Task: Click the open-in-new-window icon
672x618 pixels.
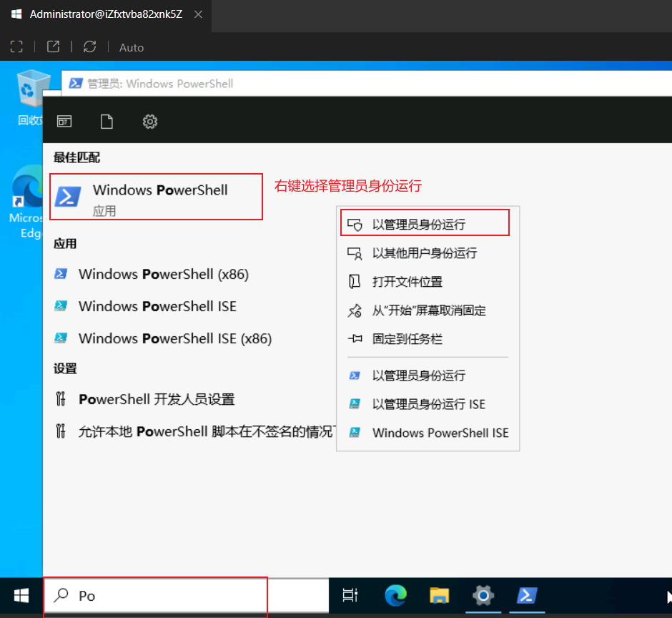Action: click(53, 46)
